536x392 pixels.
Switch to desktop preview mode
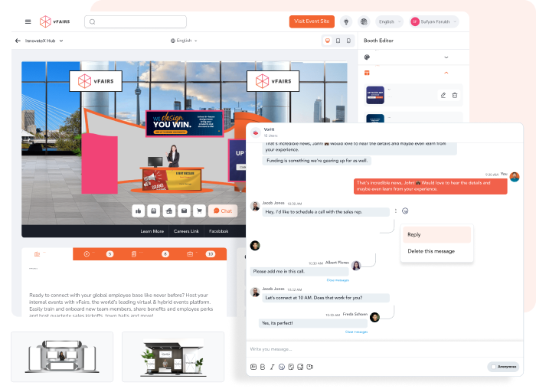click(x=328, y=41)
